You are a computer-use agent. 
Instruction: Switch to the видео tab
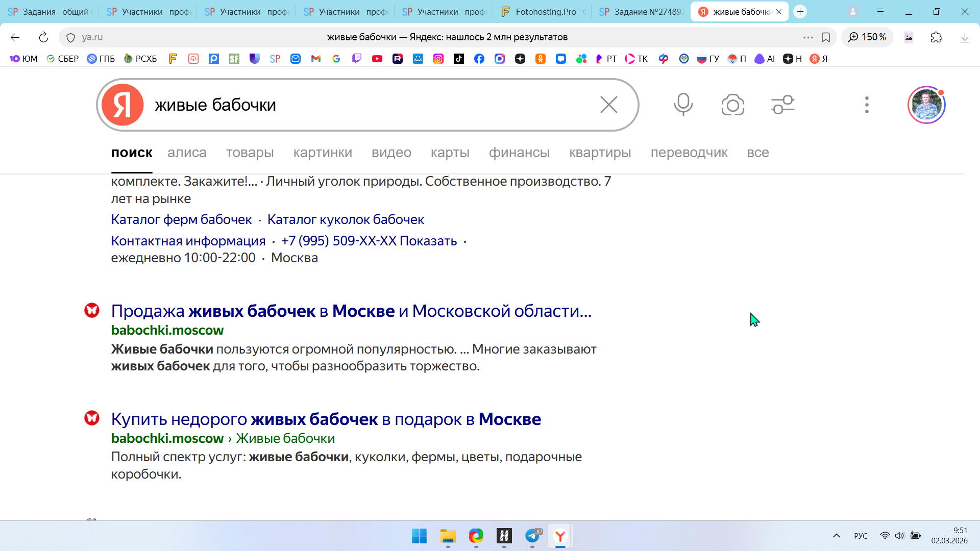391,153
